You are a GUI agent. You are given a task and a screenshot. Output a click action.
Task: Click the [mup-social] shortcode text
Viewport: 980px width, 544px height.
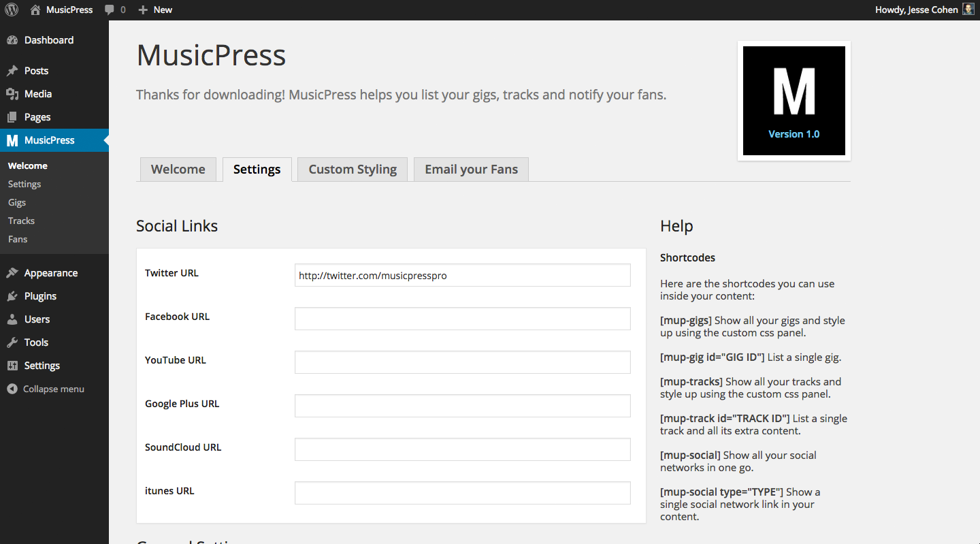pos(690,455)
